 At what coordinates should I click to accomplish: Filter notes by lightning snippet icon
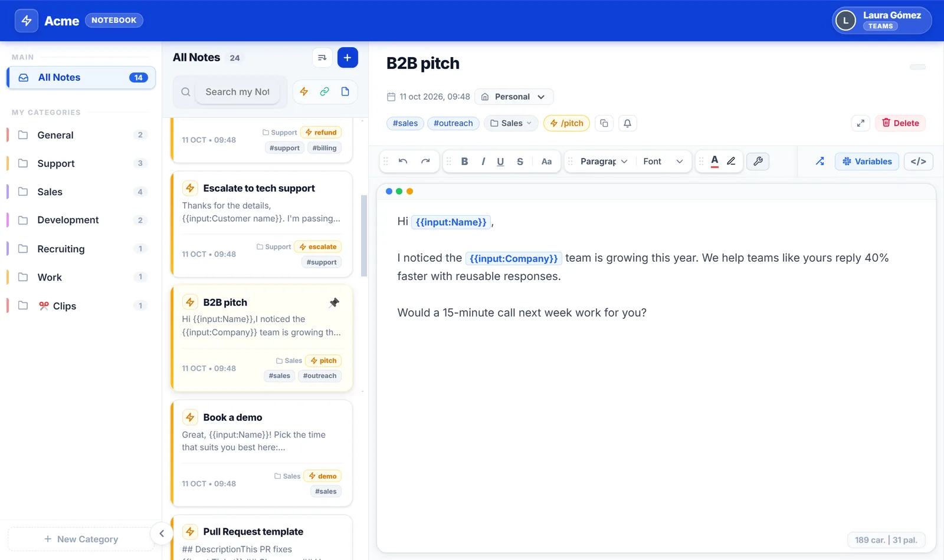pyautogui.click(x=304, y=92)
